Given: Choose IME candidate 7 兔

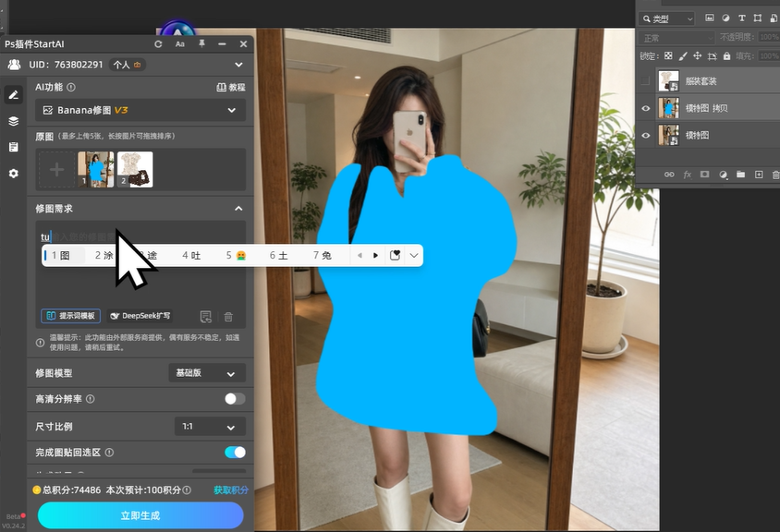Looking at the screenshot, I should click(x=323, y=256).
